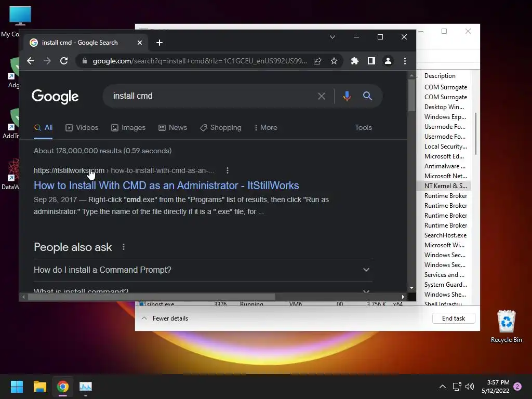The width and height of the screenshot is (532, 399).
Task: Open clock showing 3:57 PM
Action: coord(495,387)
